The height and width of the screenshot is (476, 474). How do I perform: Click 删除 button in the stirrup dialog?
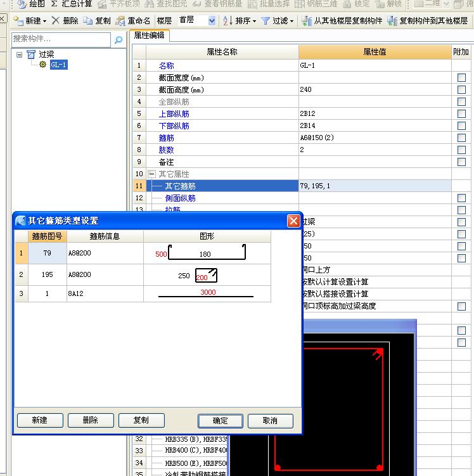coord(91,420)
